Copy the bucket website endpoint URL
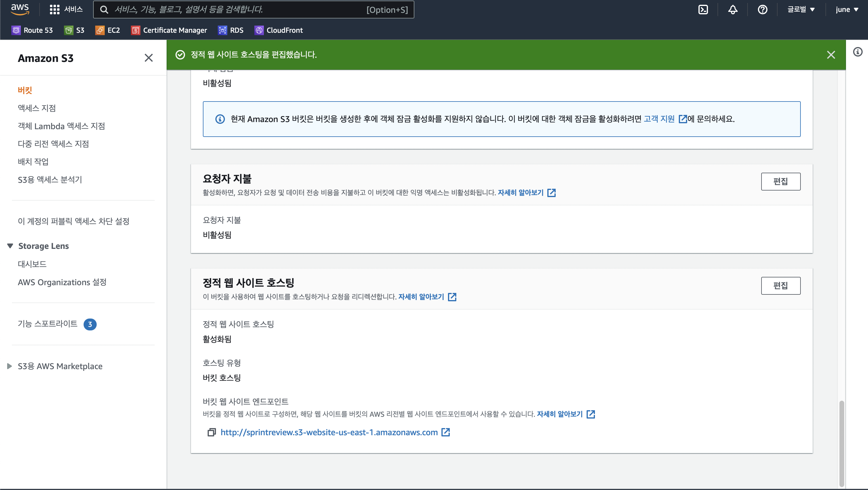The width and height of the screenshot is (868, 490). tap(211, 432)
